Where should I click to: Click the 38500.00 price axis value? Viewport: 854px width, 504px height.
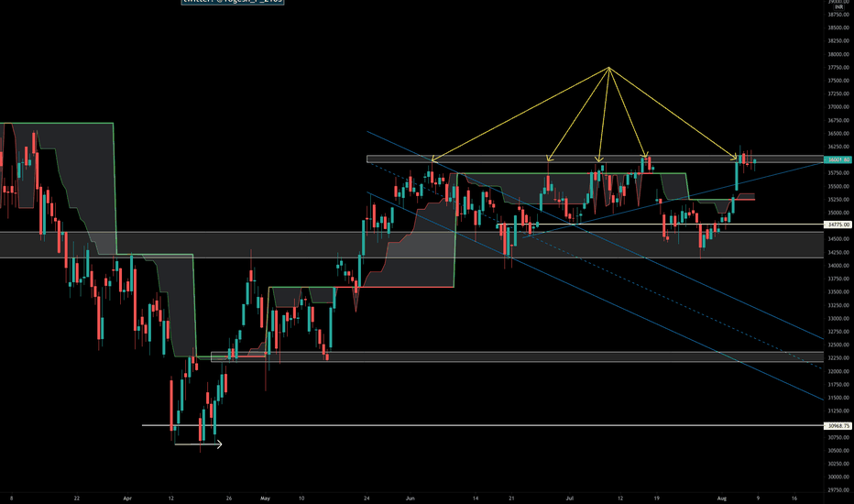(x=838, y=27)
